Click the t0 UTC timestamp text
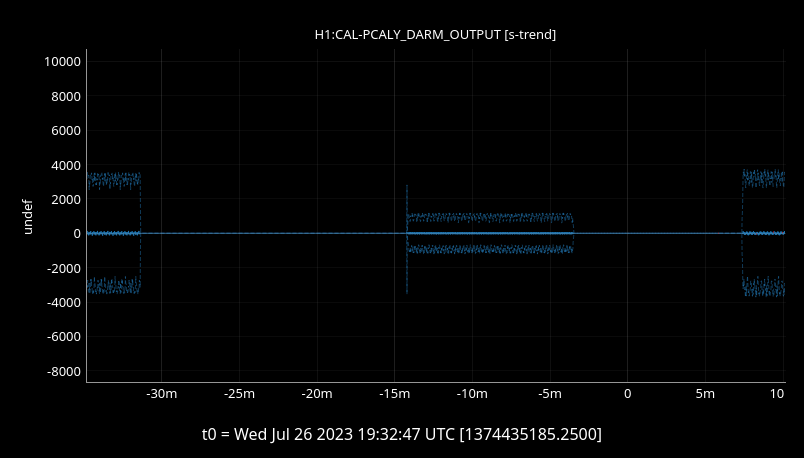Screen dimensions: 804x458 pos(402,434)
